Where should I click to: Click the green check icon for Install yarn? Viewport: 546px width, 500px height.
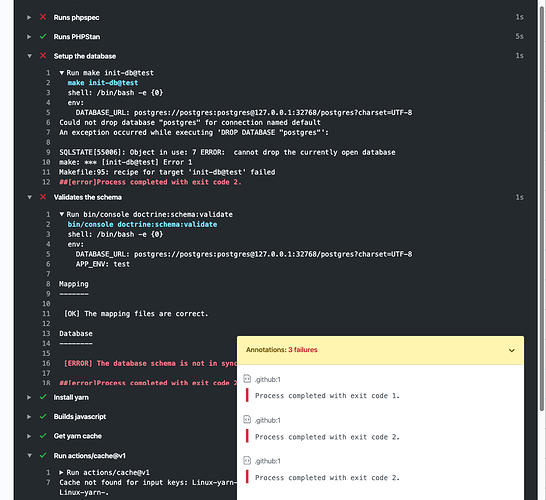coord(43,397)
